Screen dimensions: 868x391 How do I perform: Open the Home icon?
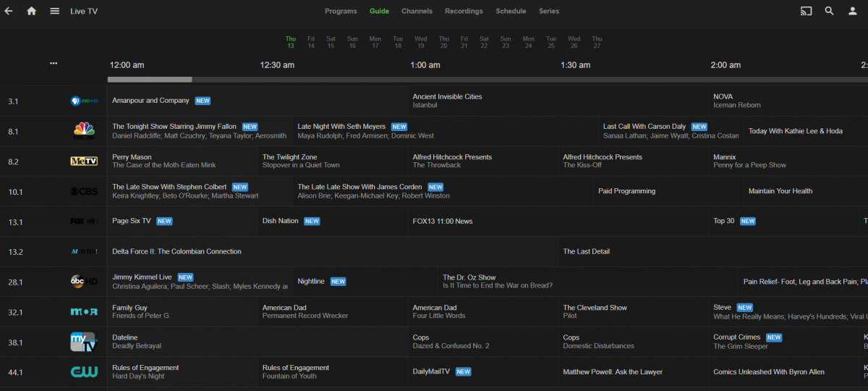[31, 11]
